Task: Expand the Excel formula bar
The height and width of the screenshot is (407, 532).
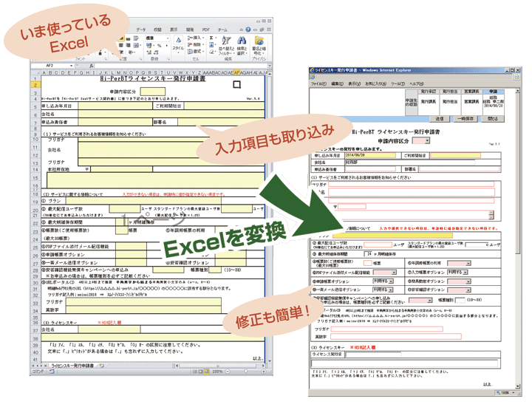Action: [x=270, y=66]
